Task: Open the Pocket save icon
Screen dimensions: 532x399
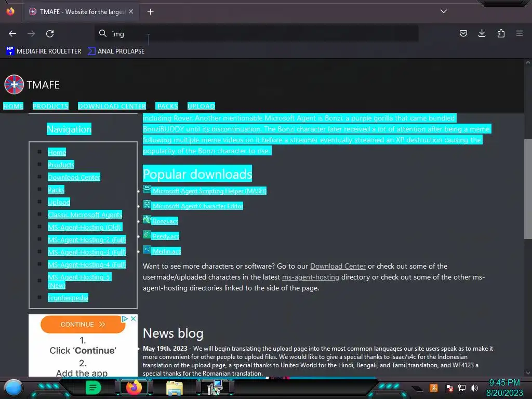Action: 463,33
